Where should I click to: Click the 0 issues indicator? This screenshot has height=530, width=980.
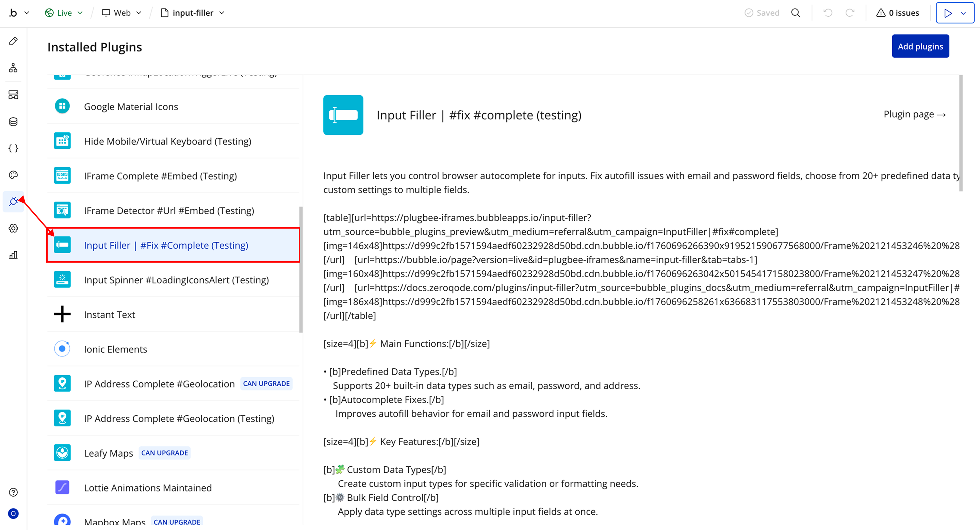pos(898,13)
